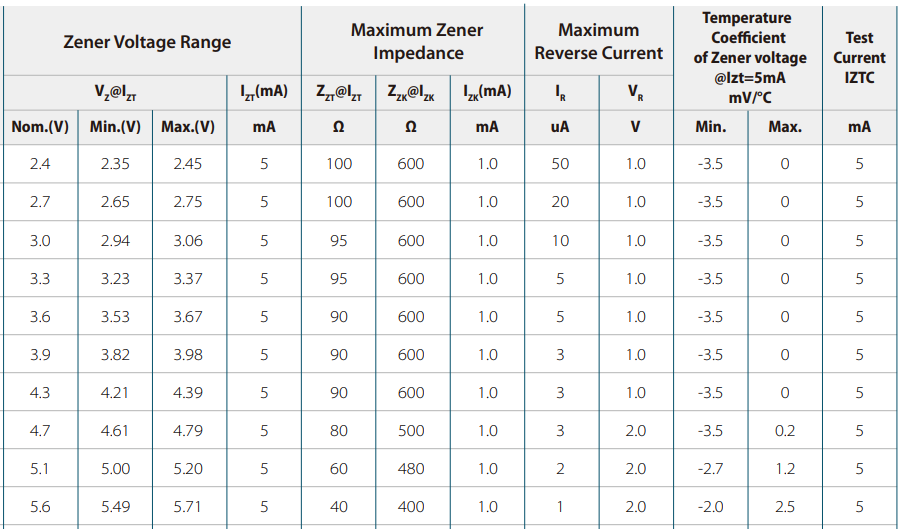
Task: Select the 5.00 minimum voltage cell
Action: (115, 469)
